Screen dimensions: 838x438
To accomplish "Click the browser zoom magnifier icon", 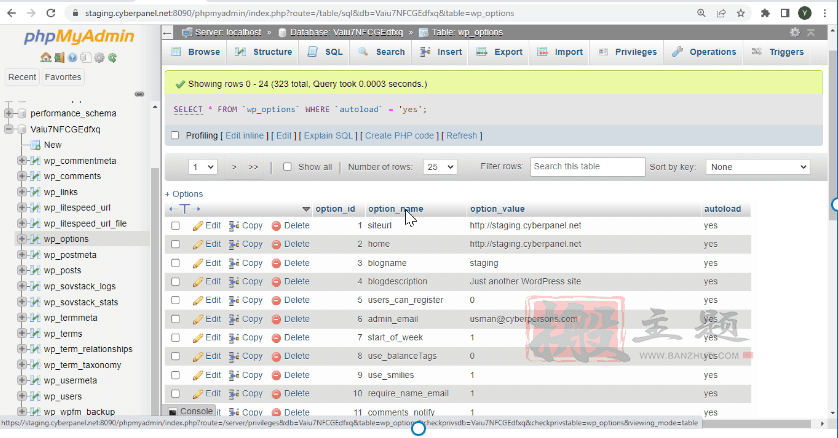I will 701,13.
